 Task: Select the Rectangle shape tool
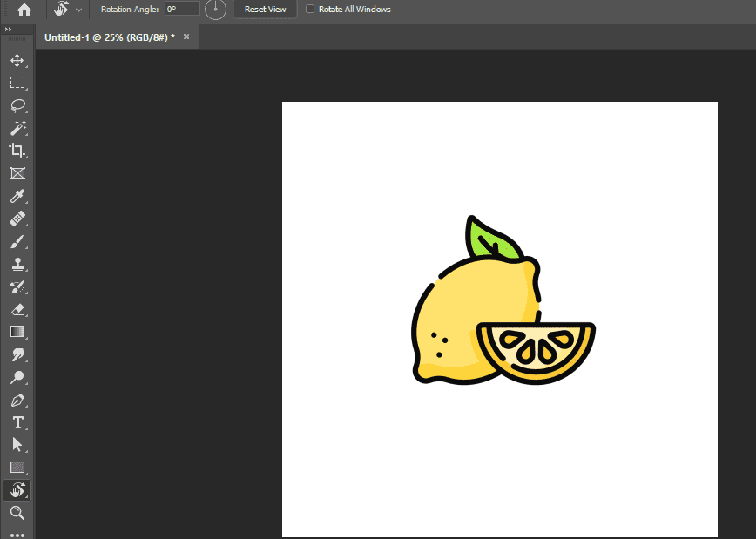coord(17,468)
